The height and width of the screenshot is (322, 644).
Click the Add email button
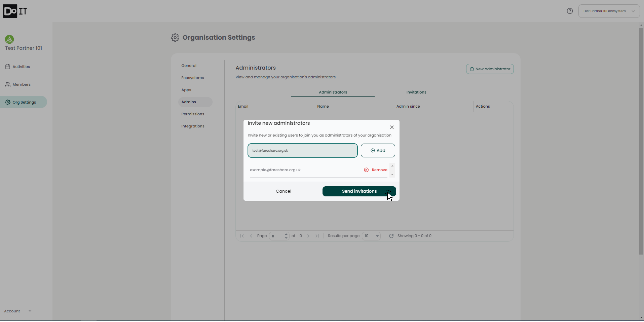click(x=378, y=150)
